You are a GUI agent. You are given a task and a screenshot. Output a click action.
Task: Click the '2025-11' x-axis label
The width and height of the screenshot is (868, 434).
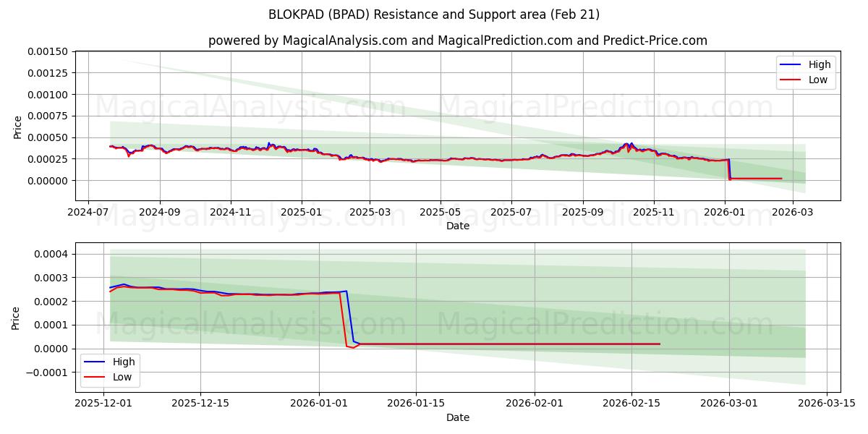(x=654, y=213)
